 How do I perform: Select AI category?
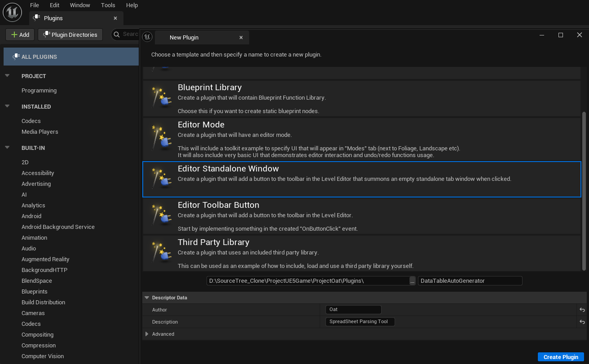pyautogui.click(x=24, y=194)
